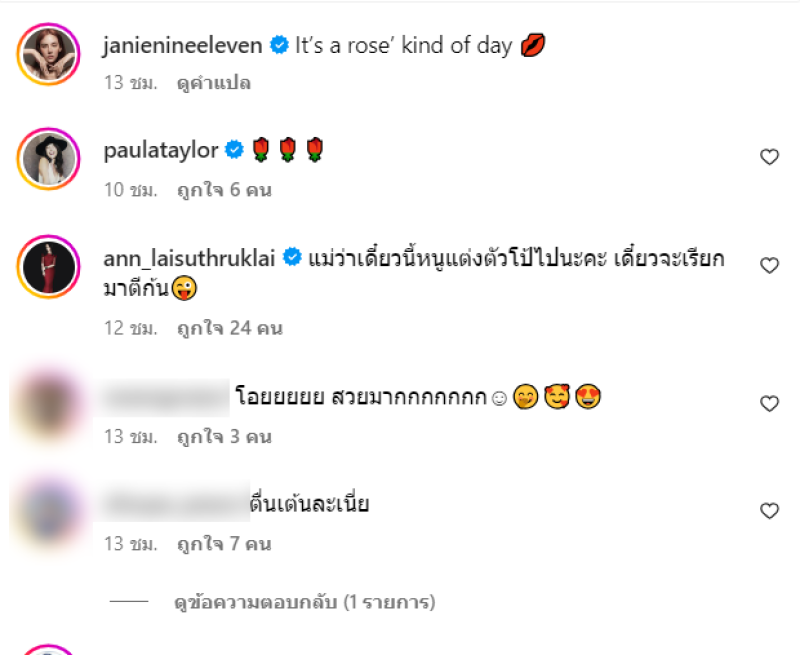View likes ถูกใจ 6 คน on paulataylor comment
The height and width of the screenshot is (655, 800).
[x=224, y=190]
